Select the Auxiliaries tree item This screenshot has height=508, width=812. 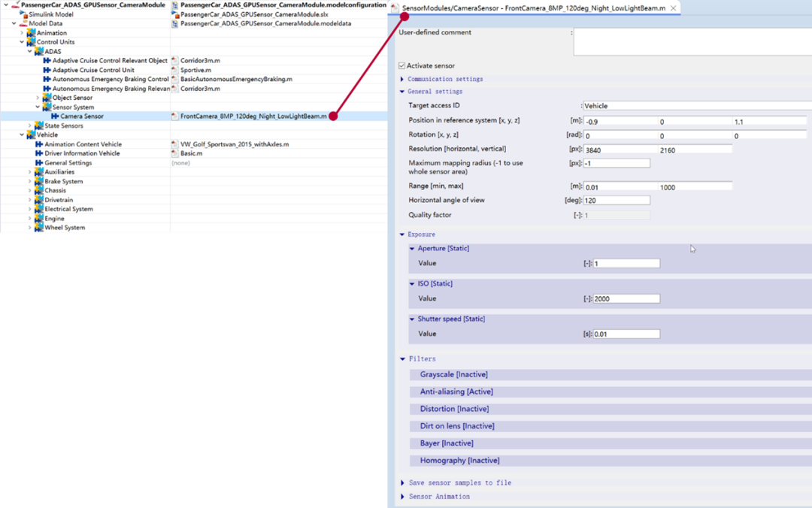[59, 172]
